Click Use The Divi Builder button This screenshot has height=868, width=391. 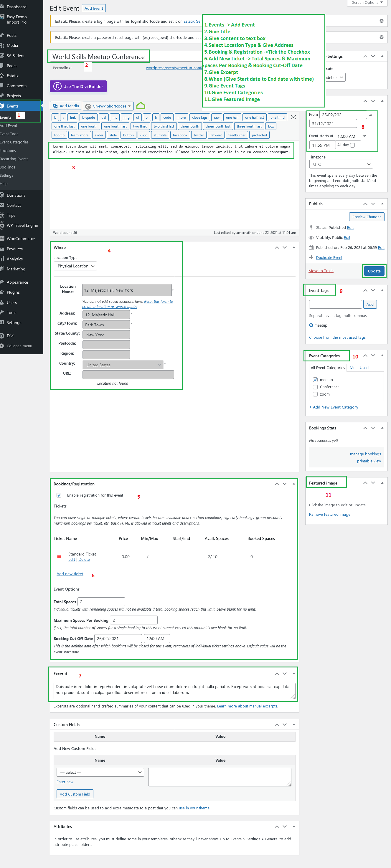pos(78,86)
